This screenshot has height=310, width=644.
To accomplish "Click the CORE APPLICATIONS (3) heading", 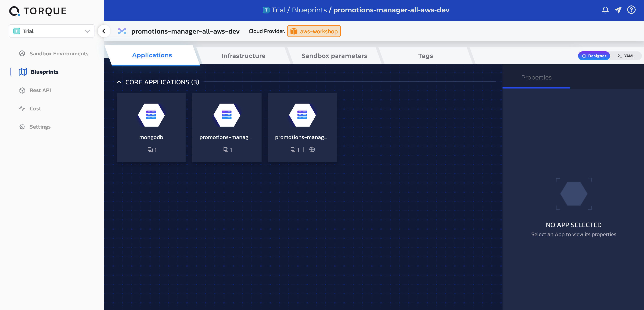I will [162, 82].
